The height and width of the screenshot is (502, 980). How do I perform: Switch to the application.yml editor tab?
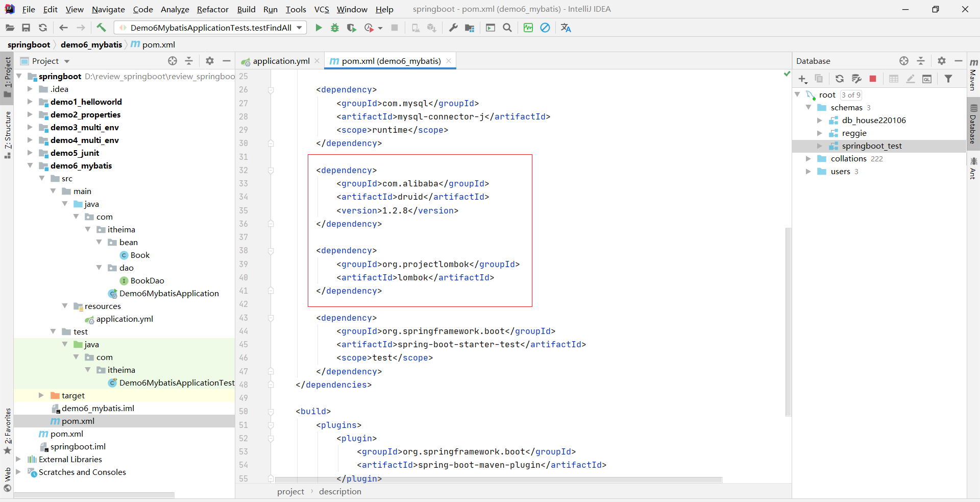coord(281,61)
